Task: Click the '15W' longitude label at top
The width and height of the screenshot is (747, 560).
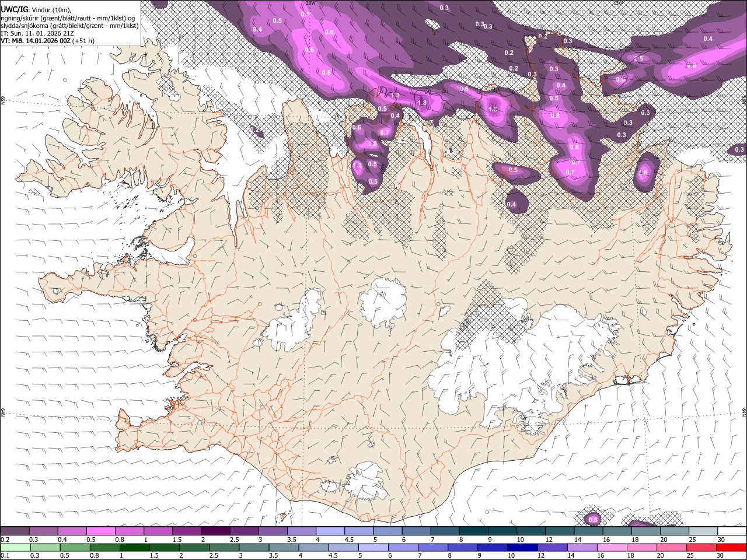Action: pyautogui.click(x=618, y=3)
